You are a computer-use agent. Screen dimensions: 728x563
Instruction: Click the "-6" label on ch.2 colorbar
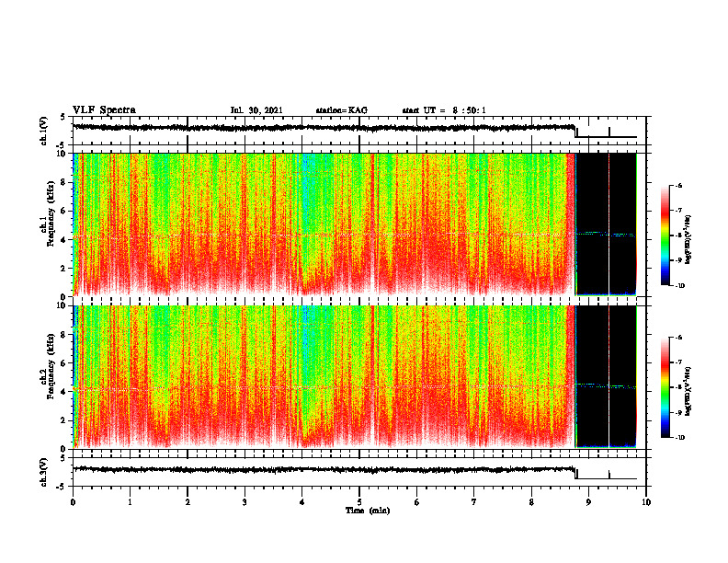(x=678, y=338)
